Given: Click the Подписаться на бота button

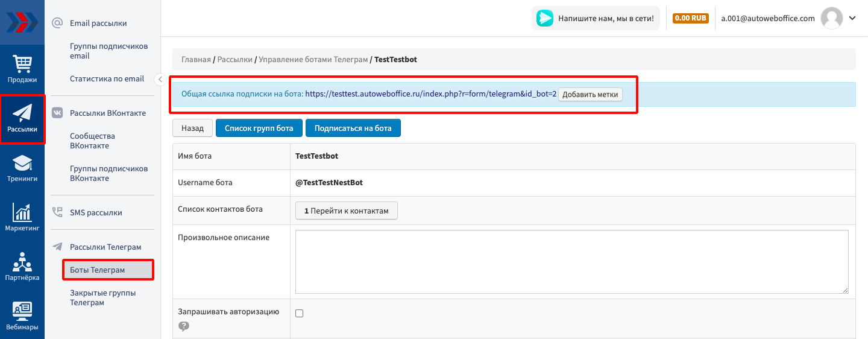Looking at the screenshot, I should point(353,128).
